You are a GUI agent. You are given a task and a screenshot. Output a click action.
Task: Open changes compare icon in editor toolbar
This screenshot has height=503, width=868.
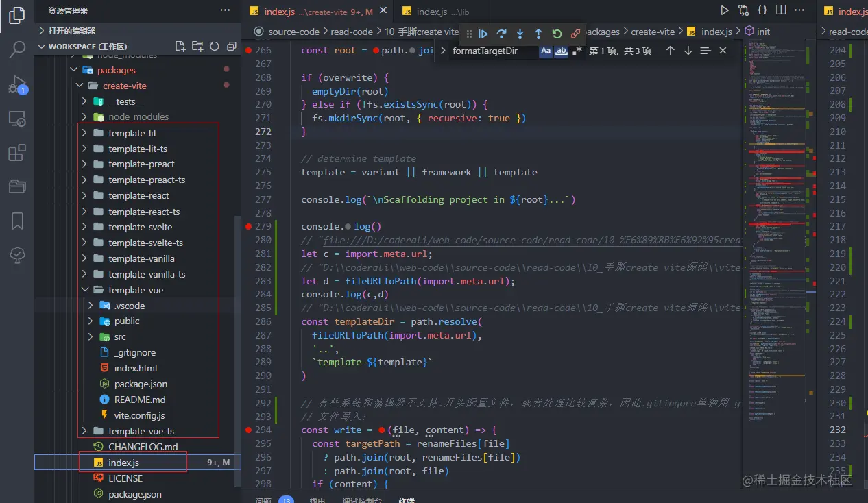point(744,10)
